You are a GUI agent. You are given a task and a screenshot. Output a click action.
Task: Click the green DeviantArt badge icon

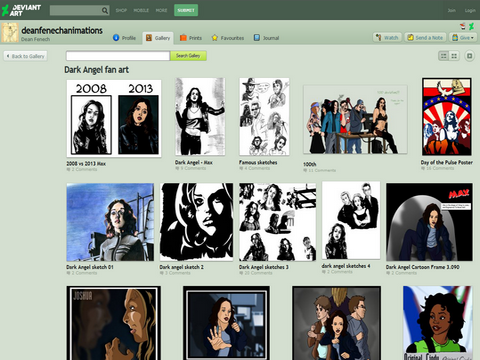pyautogui.click(x=471, y=26)
